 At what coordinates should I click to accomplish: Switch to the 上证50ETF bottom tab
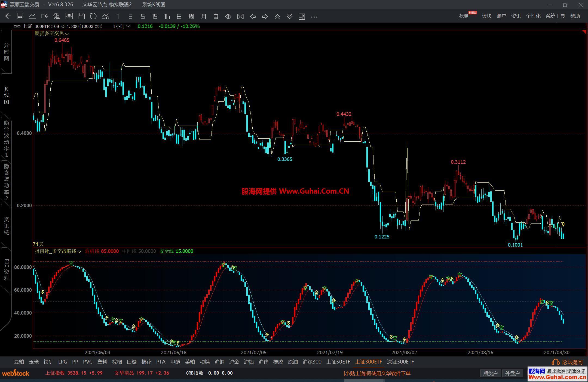(x=338, y=362)
